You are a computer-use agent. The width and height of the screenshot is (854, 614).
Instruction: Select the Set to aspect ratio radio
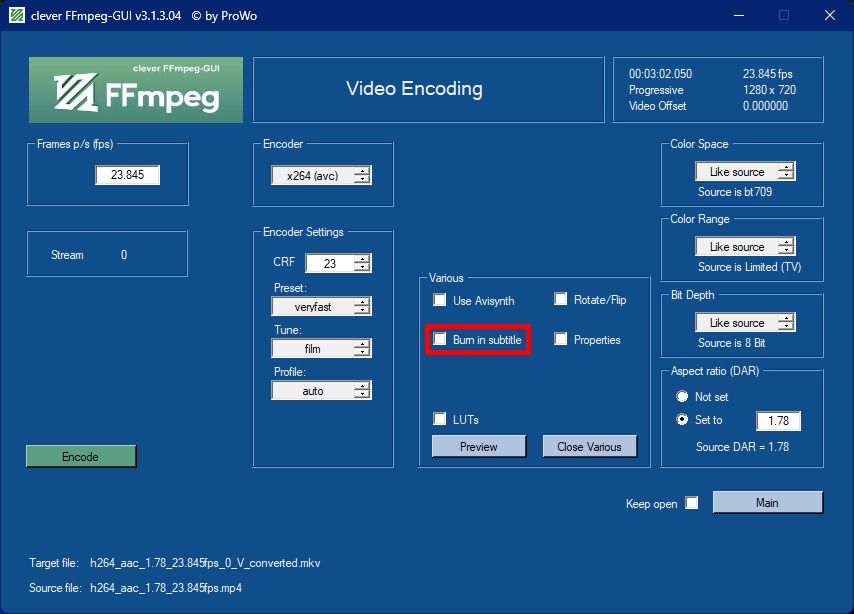[x=682, y=419]
